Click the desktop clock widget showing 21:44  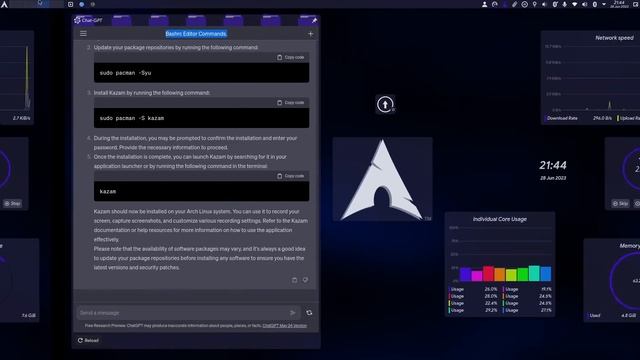tap(553, 165)
